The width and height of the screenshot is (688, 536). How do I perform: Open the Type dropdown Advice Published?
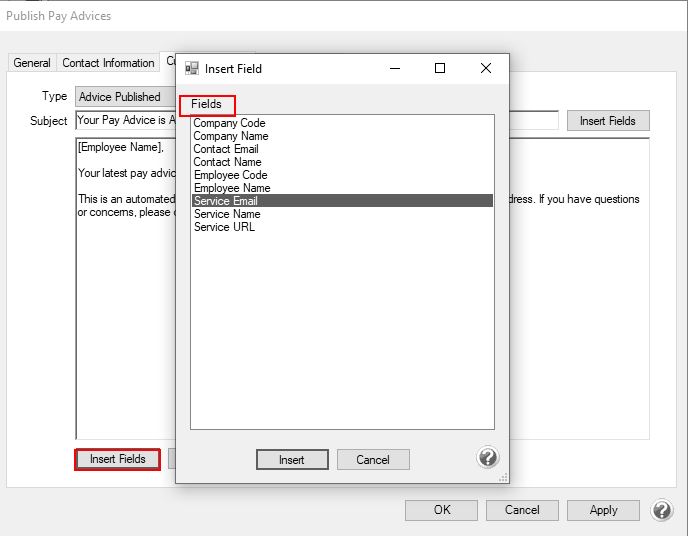coord(125,97)
